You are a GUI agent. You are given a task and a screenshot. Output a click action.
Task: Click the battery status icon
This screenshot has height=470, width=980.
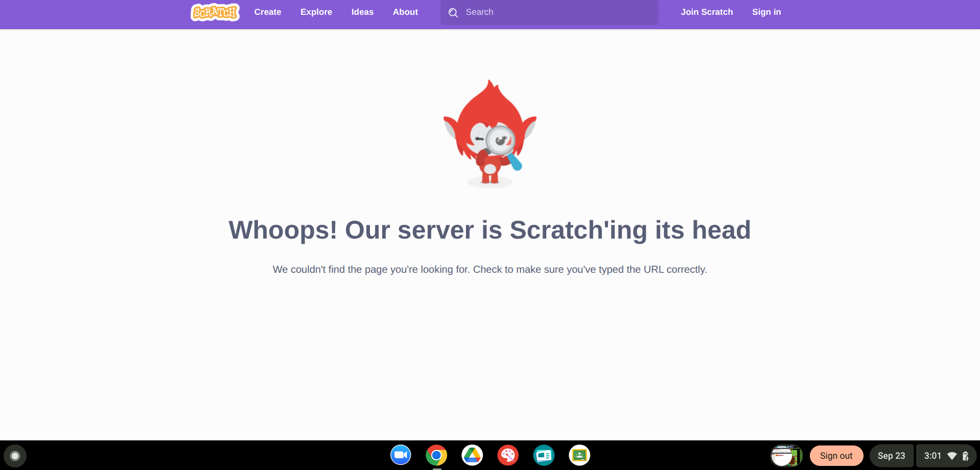tap(965, 456)
